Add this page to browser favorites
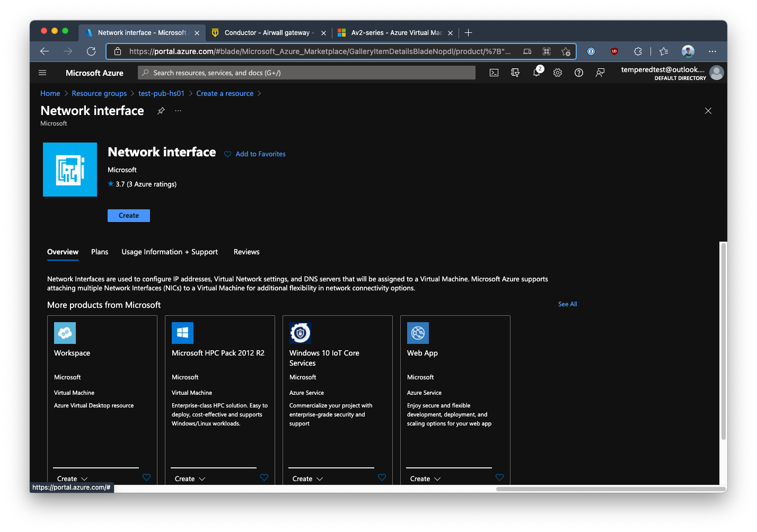 point(566,51)
